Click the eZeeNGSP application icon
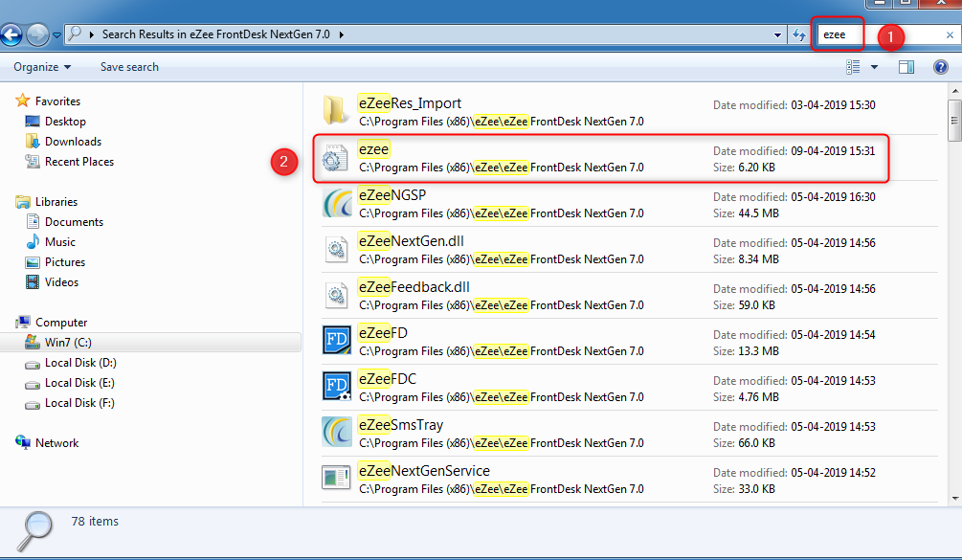The image size is (962, 560). coord(337,203)
